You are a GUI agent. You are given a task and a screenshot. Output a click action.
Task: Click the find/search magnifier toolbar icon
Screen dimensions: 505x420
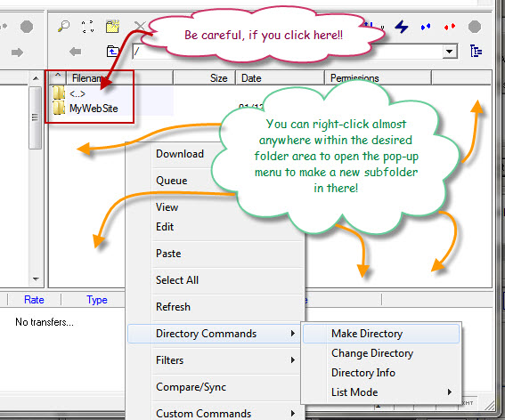click(63, 27)
